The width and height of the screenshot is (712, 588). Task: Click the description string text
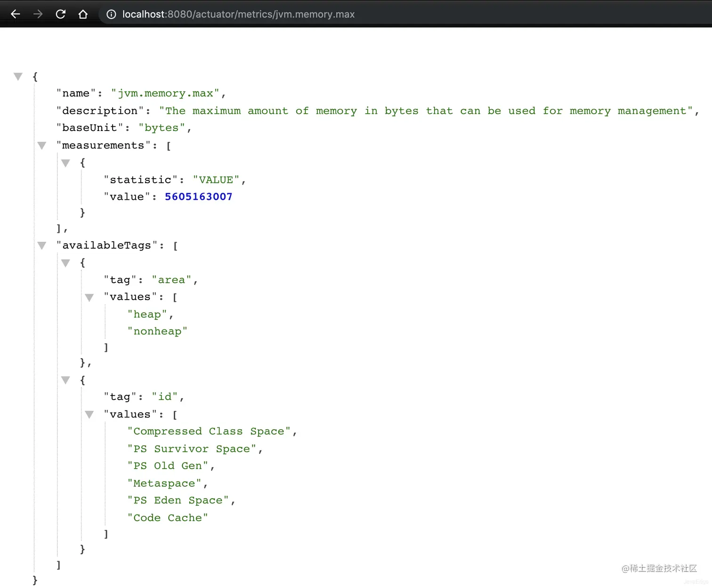pyautogui.click(x=426, y=111)
